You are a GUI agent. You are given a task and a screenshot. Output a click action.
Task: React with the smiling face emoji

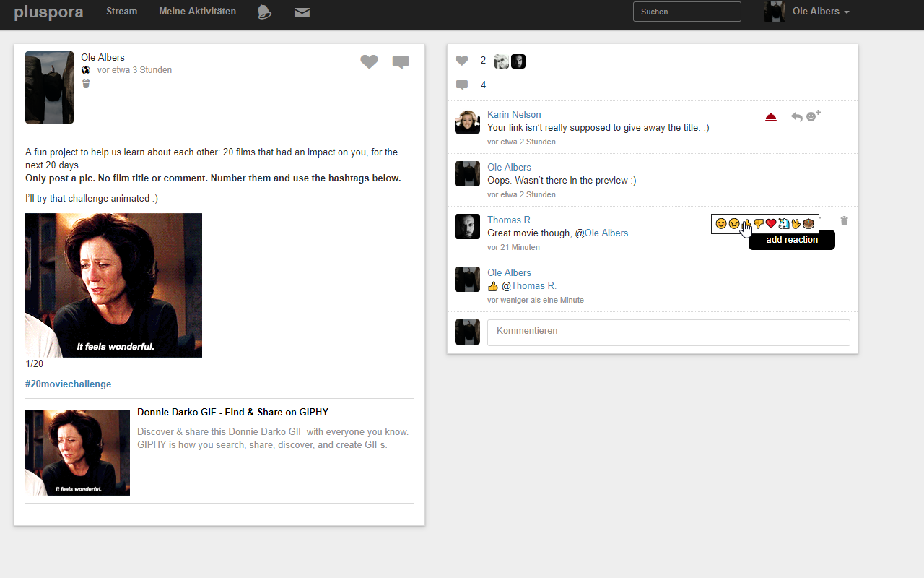(x=720, y=224)
